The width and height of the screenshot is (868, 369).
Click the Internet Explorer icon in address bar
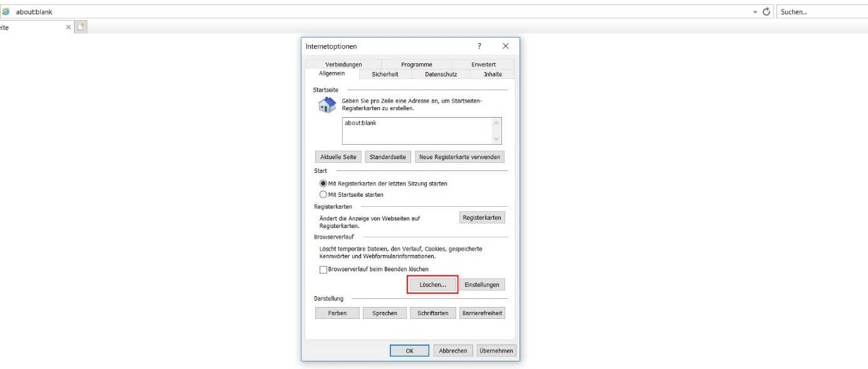(x=6, y=12)
